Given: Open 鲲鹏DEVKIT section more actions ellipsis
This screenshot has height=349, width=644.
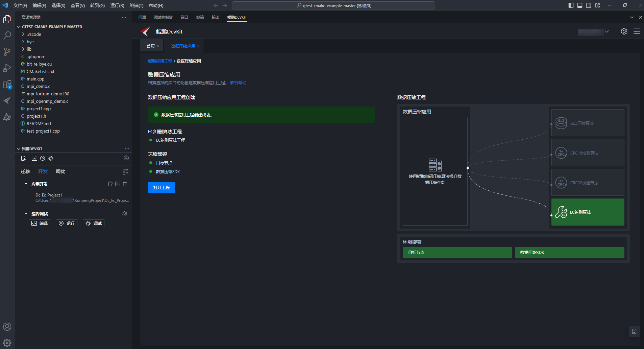Looking at the screenshot, I should click(127, 149).
